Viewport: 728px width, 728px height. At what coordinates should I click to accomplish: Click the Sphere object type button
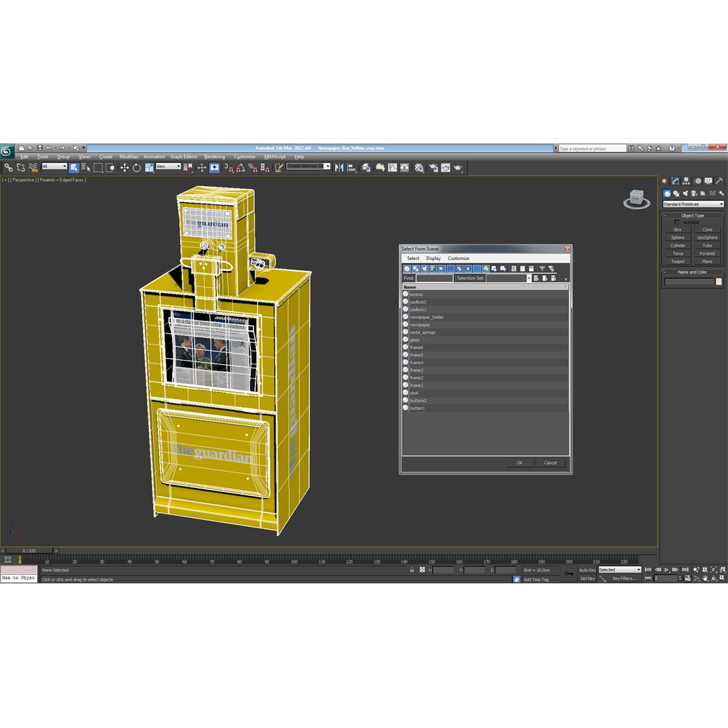tap(677, 237)
